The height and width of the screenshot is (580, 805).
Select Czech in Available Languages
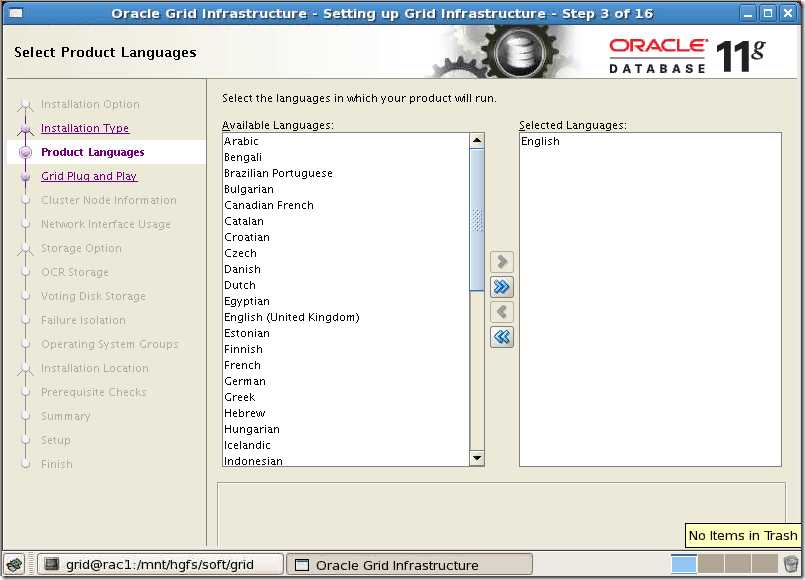(346, 253)
